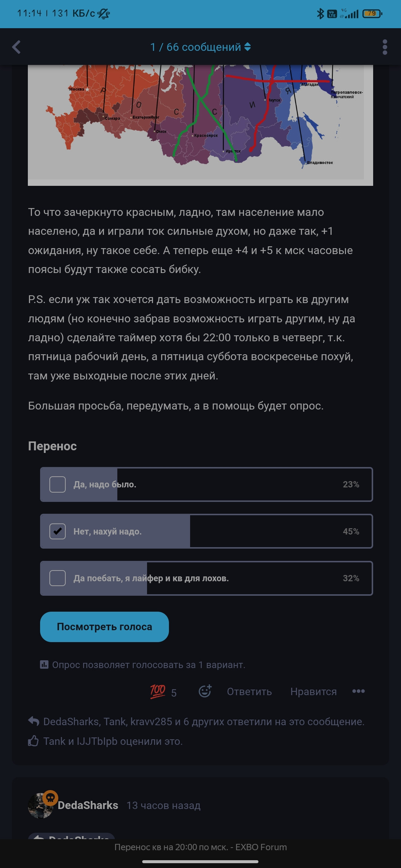This screenshot has height=868, width=401.
Task: Tap the Bluetooth status icon
Action: point(320,14)
